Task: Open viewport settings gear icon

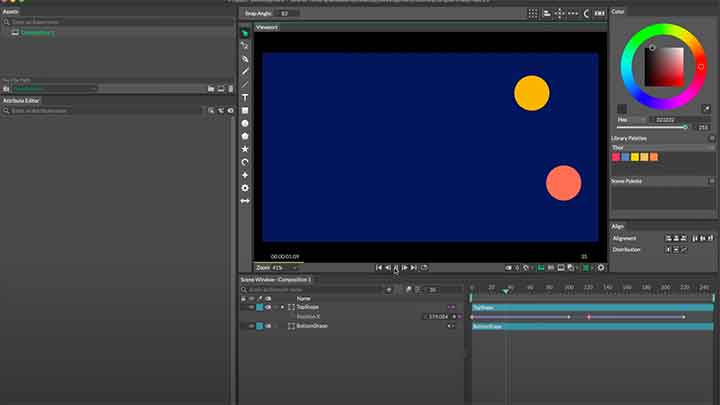Action: point(601,268)
